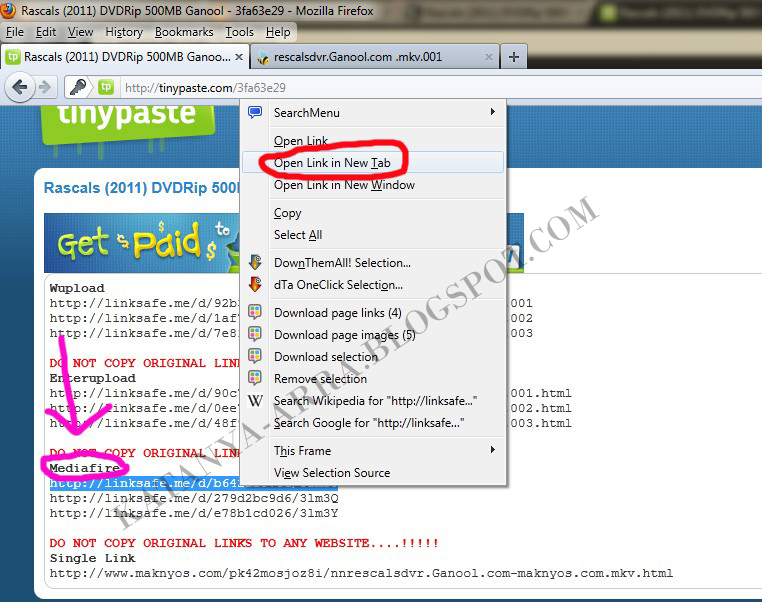
Task: Click favicon of the rescalsdvr.Ganool.com tab
Action: [x=262, y=57]
